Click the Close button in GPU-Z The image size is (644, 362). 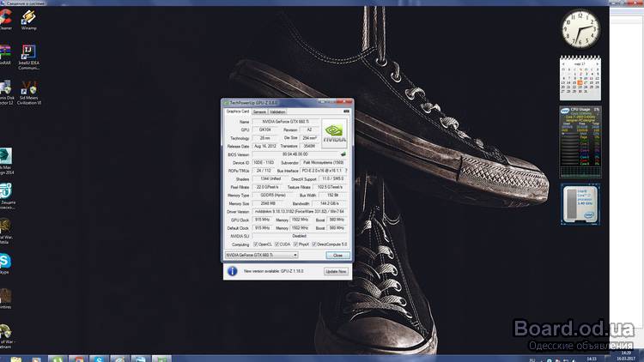(337, 256)
